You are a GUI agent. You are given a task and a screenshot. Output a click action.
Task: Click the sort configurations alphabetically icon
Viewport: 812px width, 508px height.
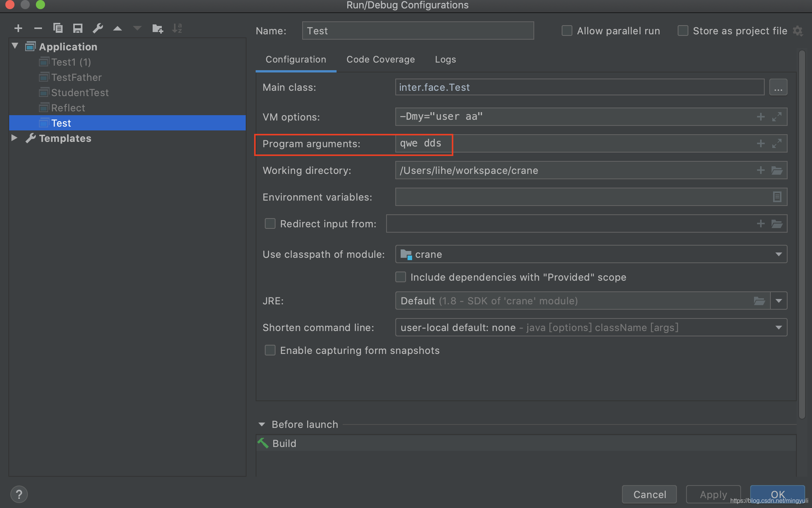point(177,28)
